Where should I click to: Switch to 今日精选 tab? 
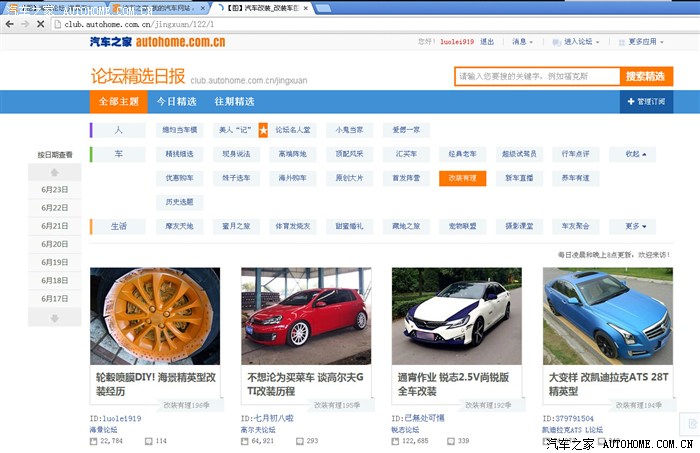coord(177,102)
